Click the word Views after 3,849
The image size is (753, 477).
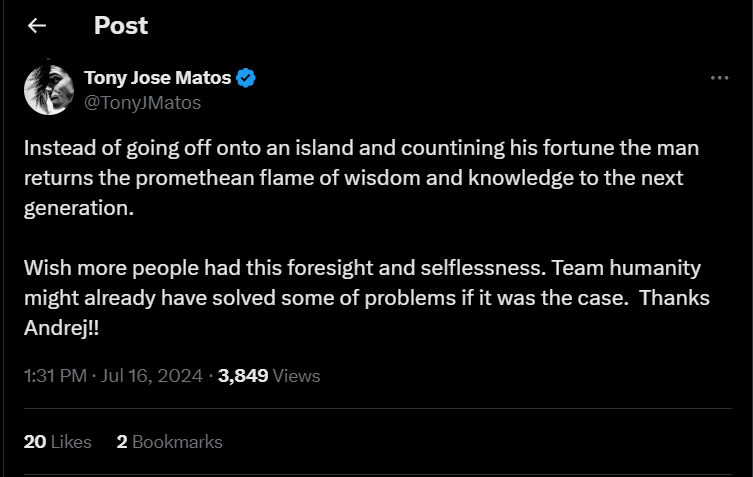pos(296,376)
